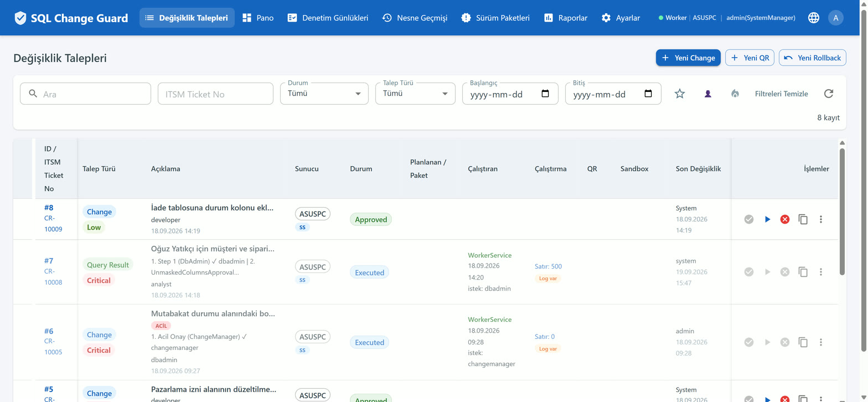
Task: Open more options for request #7
Action: pyautogui.click(x=821, y=272)
